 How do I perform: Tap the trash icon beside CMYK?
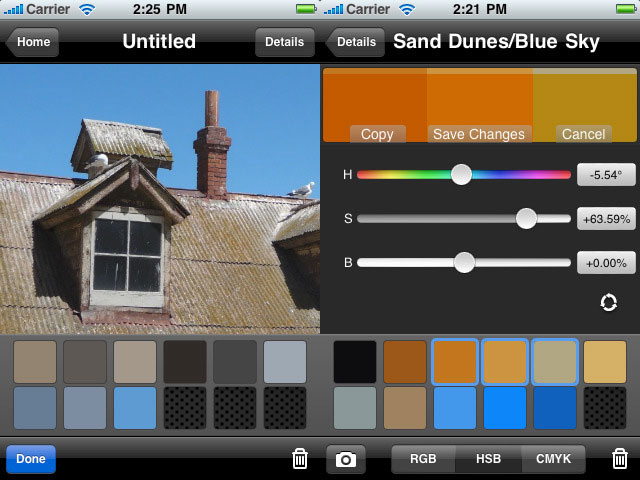coord(620,458)
